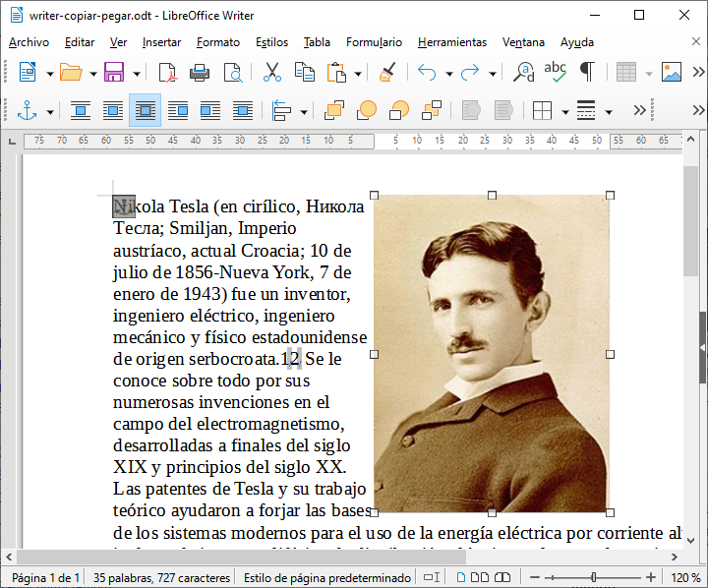Set wrap to Before
The image size is (708, 588).
[178, 111]
